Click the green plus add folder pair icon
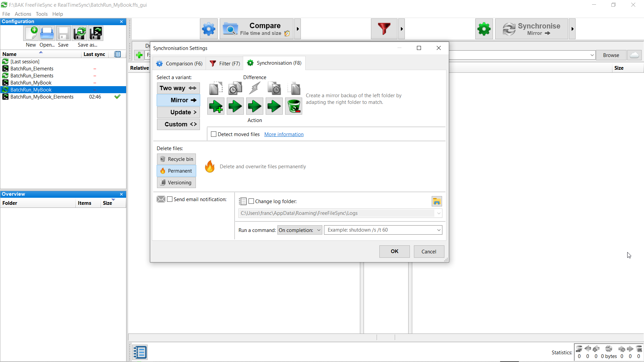Screen dimensions: 644x362 pos(139,55)
